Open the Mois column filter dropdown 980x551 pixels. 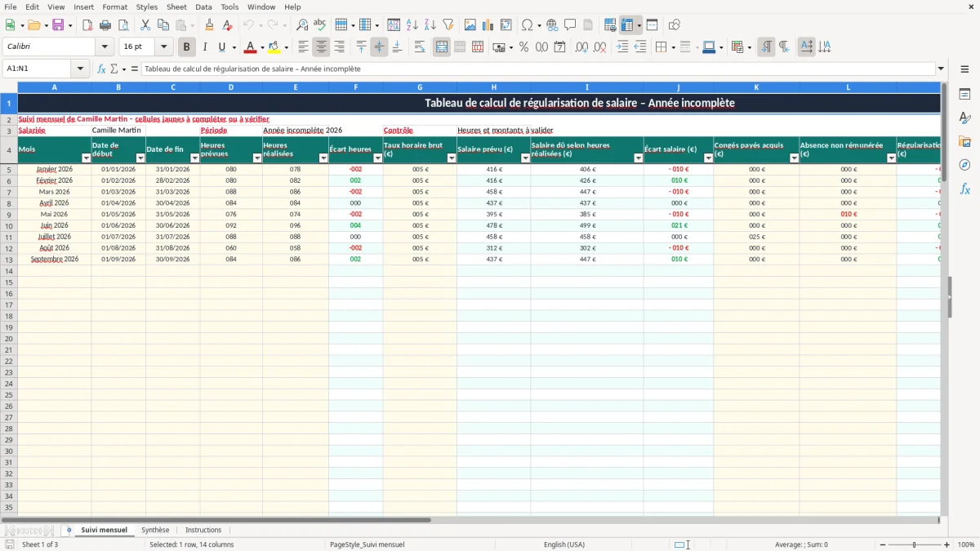pos(86,158)
